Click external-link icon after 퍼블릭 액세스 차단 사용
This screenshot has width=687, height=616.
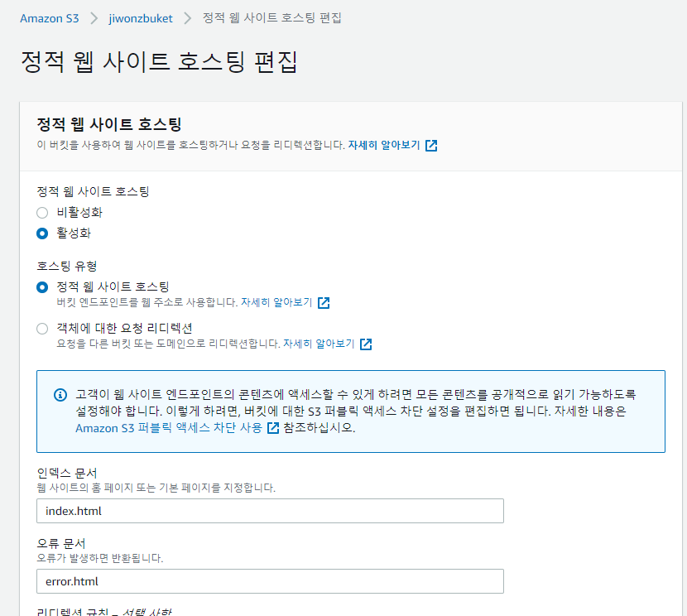(x=273, y=428)
